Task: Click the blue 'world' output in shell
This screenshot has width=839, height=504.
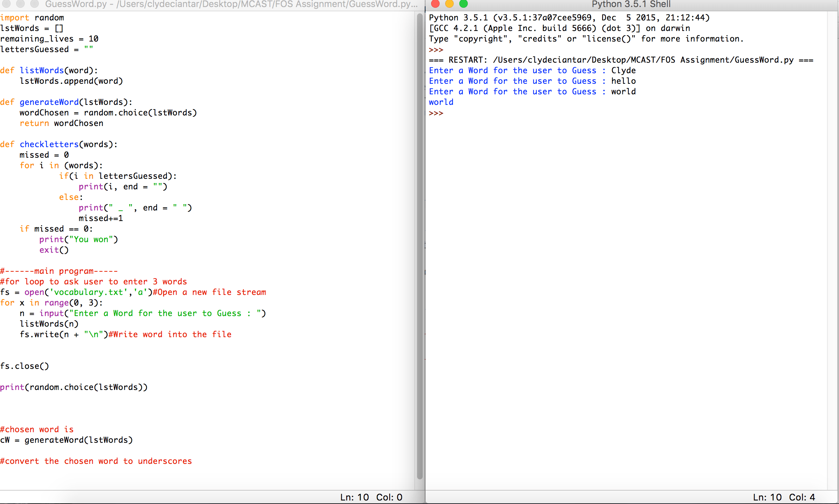Action: (x=441, y=102)
